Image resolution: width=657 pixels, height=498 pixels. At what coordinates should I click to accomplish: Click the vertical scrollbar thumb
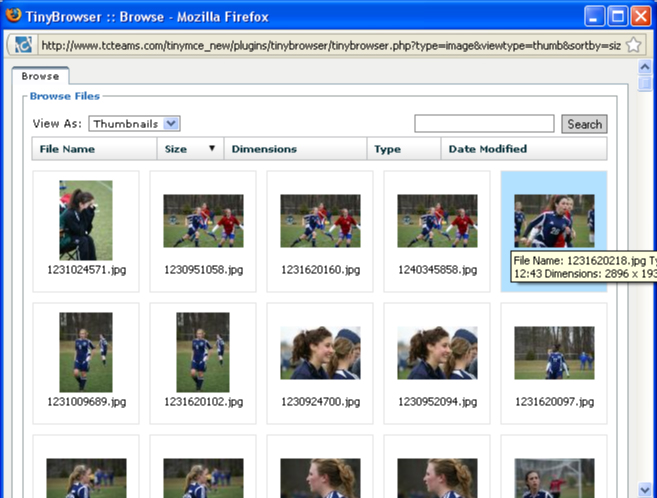pos(645,83)
